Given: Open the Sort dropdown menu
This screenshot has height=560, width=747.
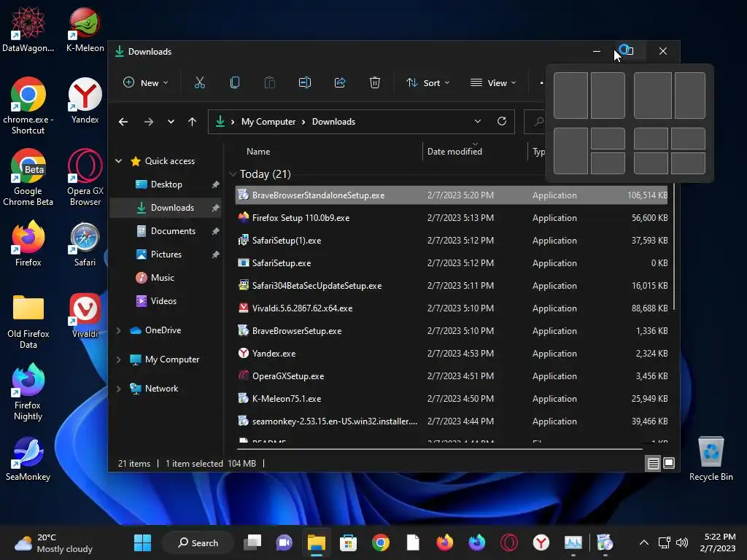Looking at the screenshot, I should click(427, 83).
